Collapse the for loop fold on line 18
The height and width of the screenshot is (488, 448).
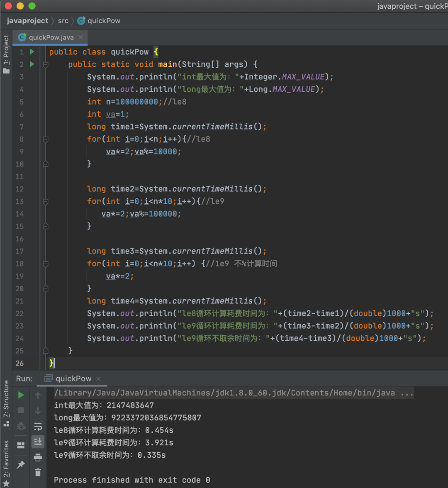coord(46,264)
